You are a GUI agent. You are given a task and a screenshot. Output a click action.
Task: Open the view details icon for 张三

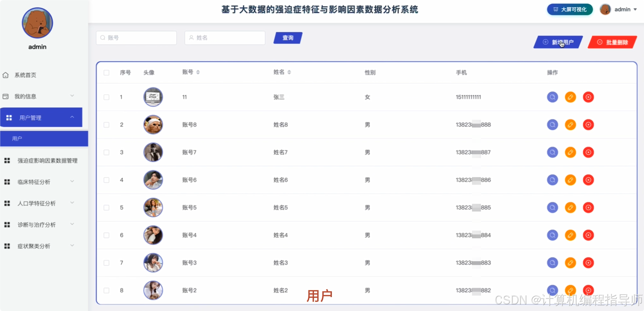pyautogui.click(x=552, y=97)
